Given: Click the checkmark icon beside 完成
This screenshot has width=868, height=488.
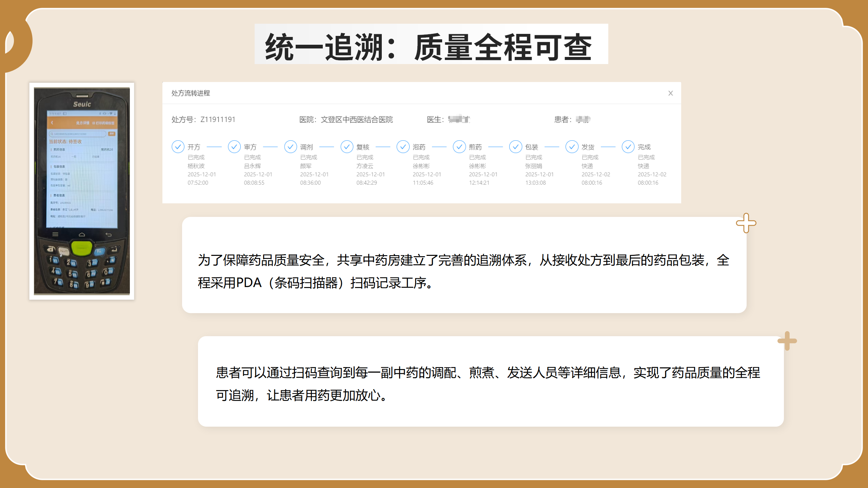Looking at the screenshot, I should click(628, 147).
